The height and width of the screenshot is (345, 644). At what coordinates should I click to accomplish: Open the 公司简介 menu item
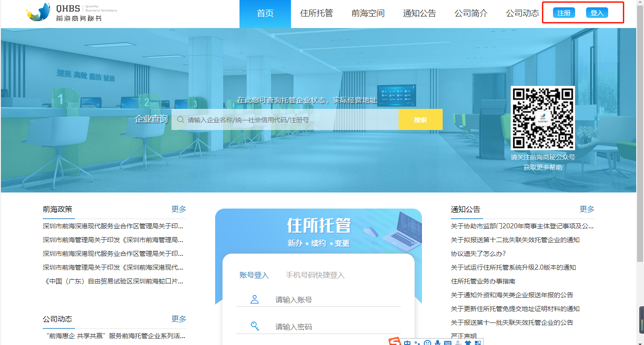click(x=471, y=13)
